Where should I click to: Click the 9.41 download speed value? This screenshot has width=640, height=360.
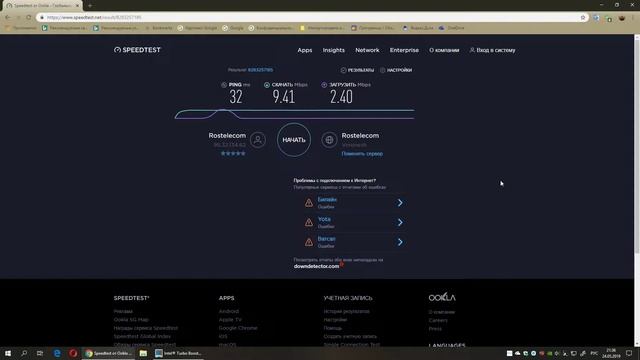pyautogui.click(x=284, y=97)
